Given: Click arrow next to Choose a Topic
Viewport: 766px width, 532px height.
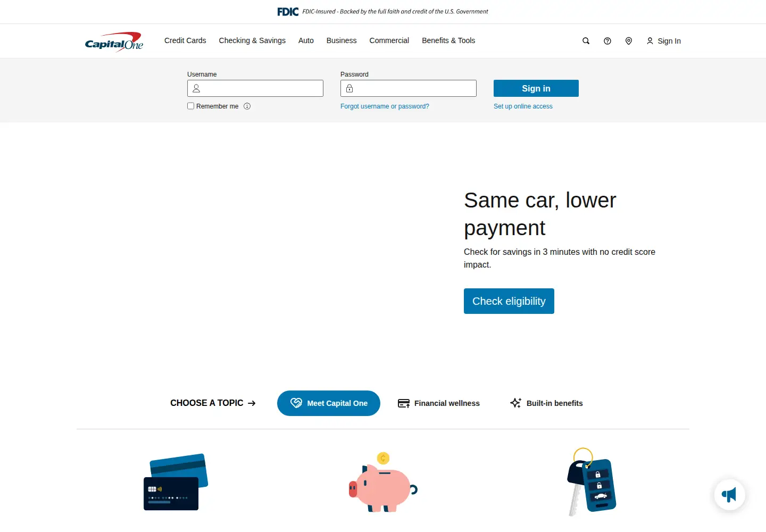Looking at the screenshot, I should (252, 403).
